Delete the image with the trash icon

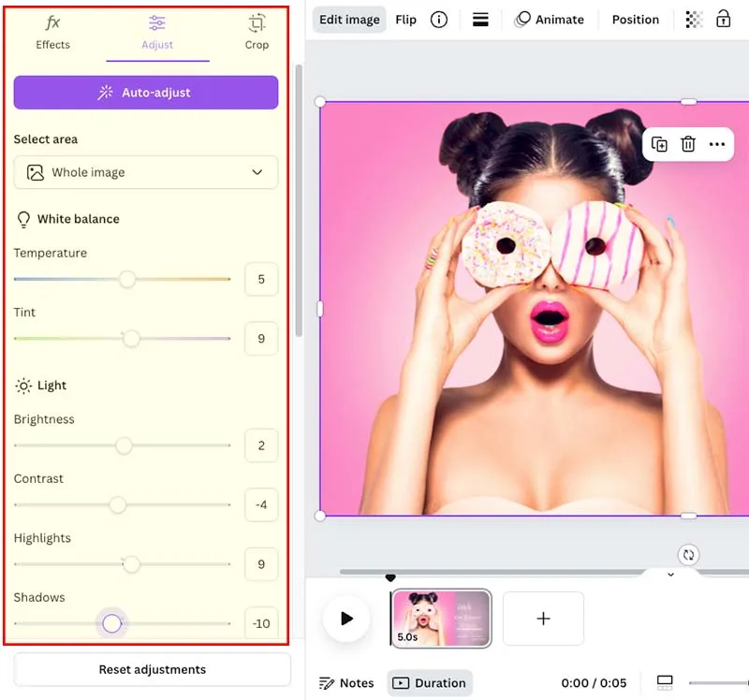click(x=688, y=144)
